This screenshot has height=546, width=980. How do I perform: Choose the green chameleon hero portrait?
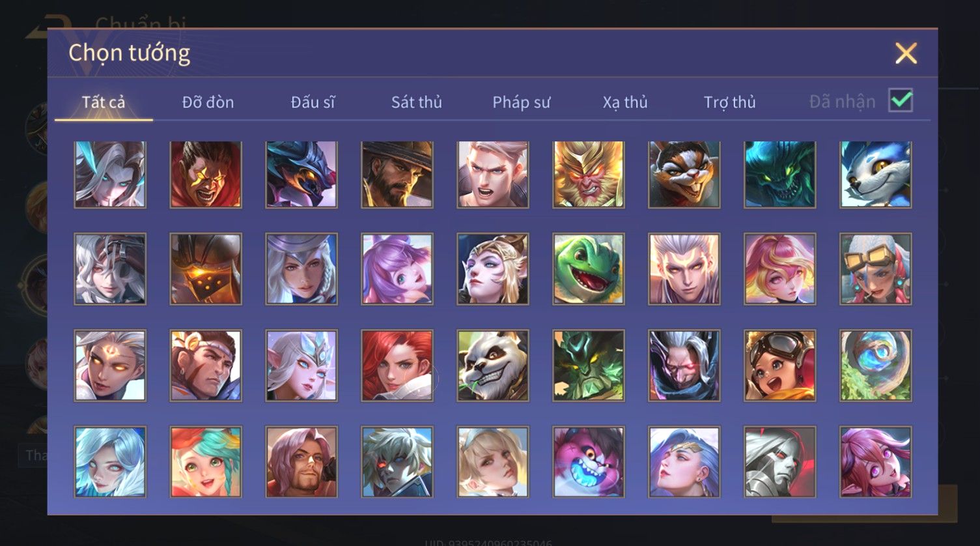(589, 269)
